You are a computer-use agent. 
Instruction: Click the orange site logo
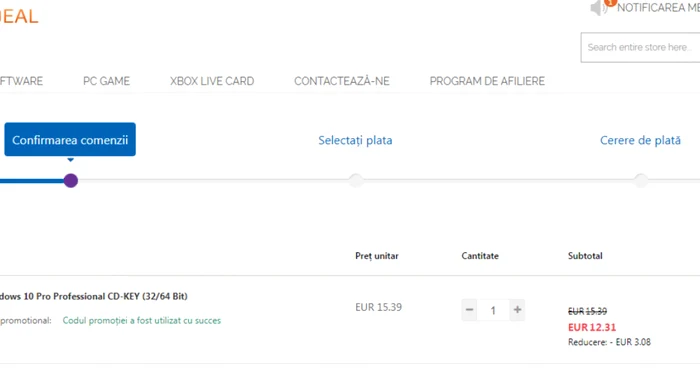(19, 17)
